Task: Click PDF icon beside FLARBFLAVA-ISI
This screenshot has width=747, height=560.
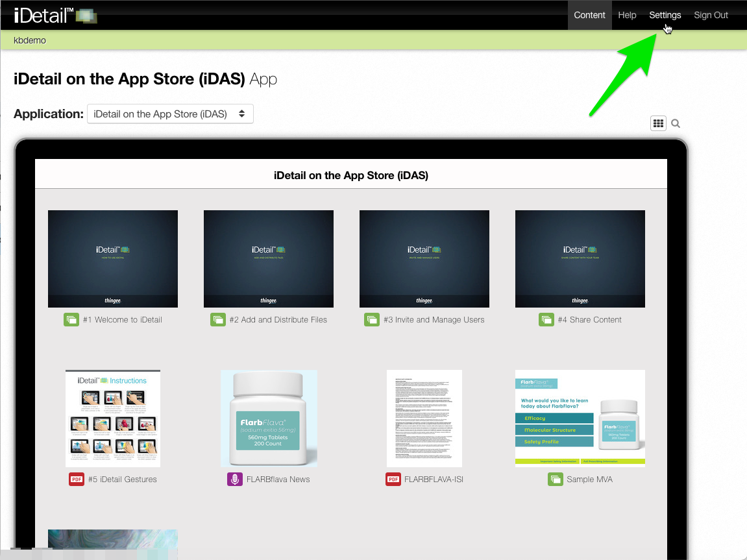Action: tap(393, 479)
